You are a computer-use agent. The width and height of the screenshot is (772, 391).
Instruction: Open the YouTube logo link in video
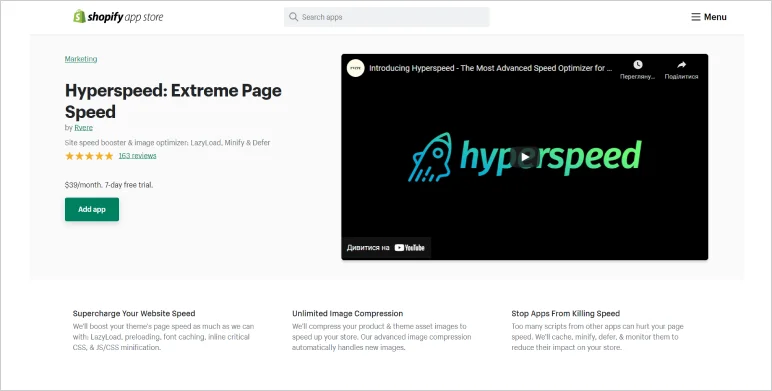tap(410, 248)
